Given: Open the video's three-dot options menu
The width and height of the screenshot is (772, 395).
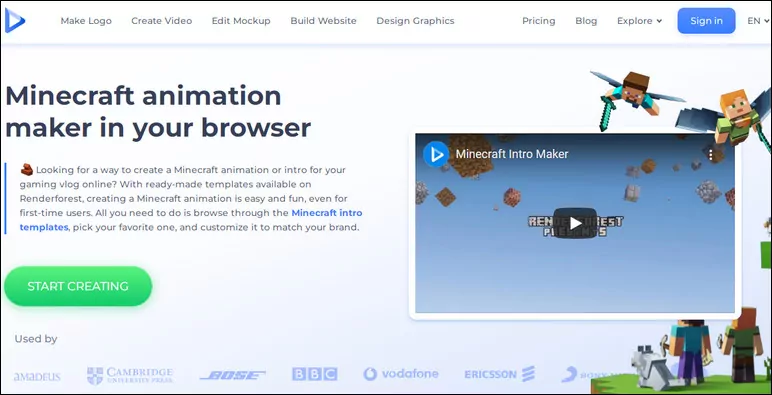Looking at the screenshot, I should tap(710, 154).
